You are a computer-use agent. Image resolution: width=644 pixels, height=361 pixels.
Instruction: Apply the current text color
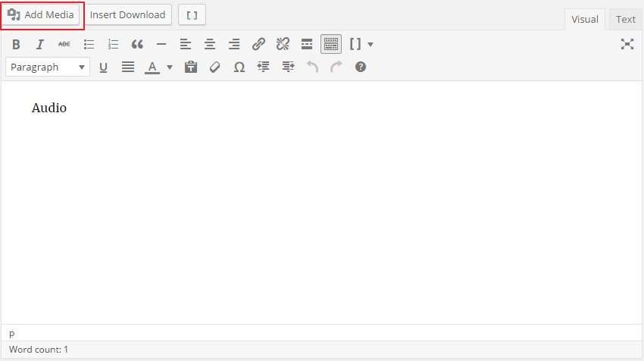coord(152,67)
